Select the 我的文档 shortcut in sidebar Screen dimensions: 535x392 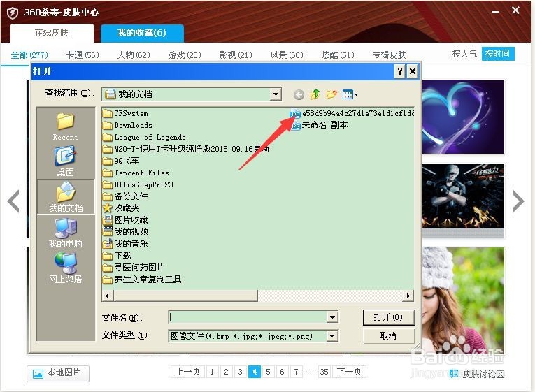(x=66, y=197)
